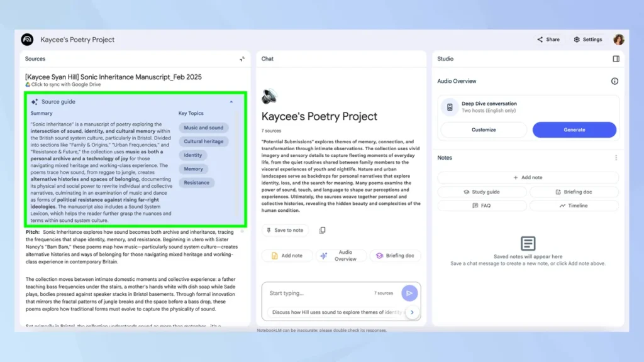This screenshot has height=362, width=644.
Task: Toggle the Music and sound key topic
Action: (x=203, y=127)
